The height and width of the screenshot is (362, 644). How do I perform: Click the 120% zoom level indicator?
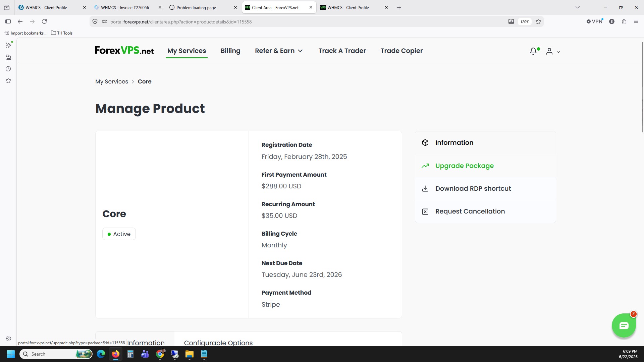coord(525,22)
